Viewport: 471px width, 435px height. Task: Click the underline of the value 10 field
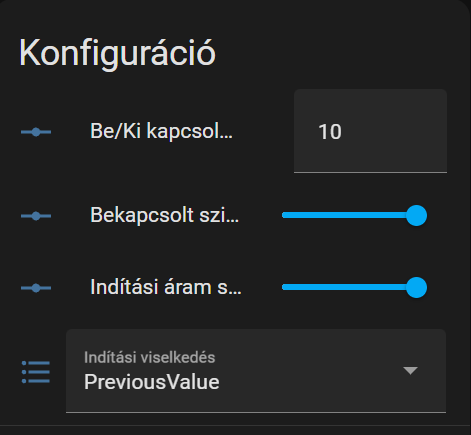(x=370, y=172)
